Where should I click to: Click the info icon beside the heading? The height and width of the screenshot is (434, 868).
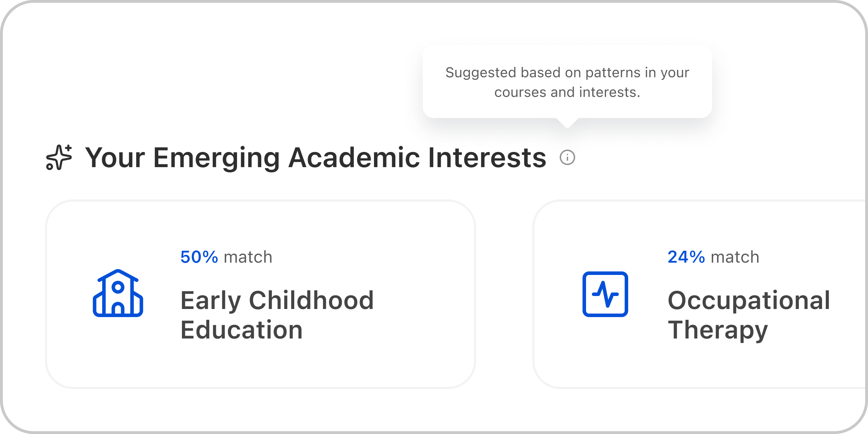coord(567,157)
